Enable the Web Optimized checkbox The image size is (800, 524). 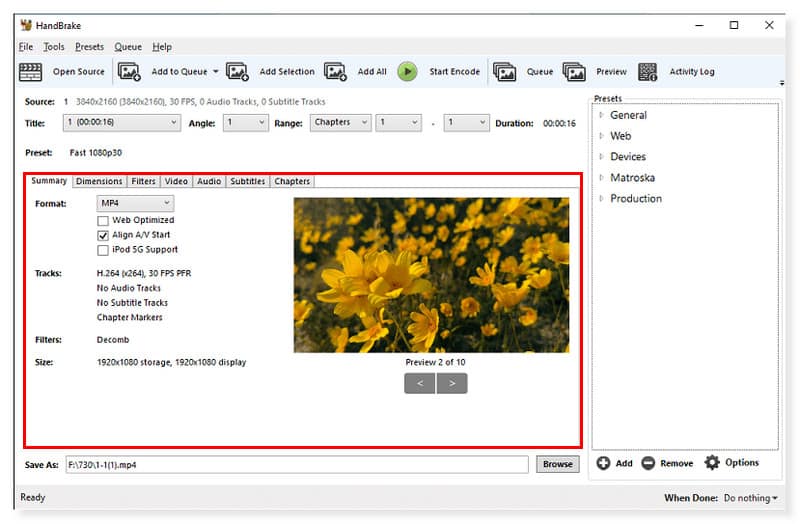click(103, 220)
